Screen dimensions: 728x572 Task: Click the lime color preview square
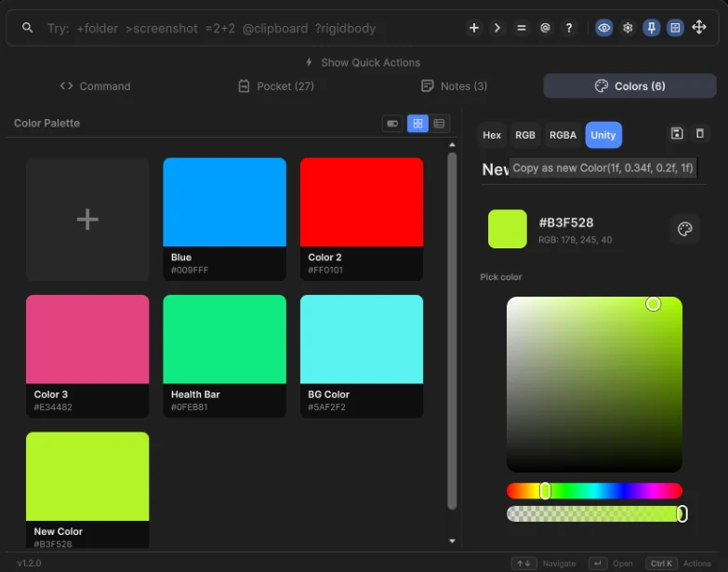coord(507,229)
